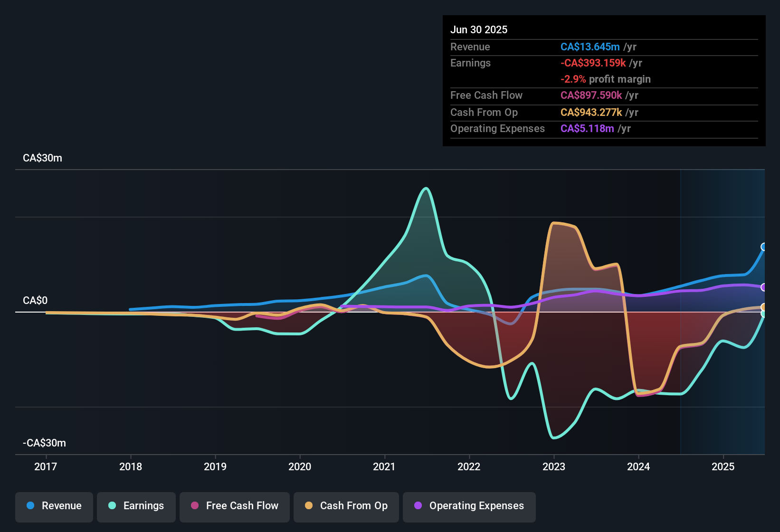The width and height of the screenshot is (780, 532).
Task: Click the Operating Expenses legend chip
Action: coord(469,506)
